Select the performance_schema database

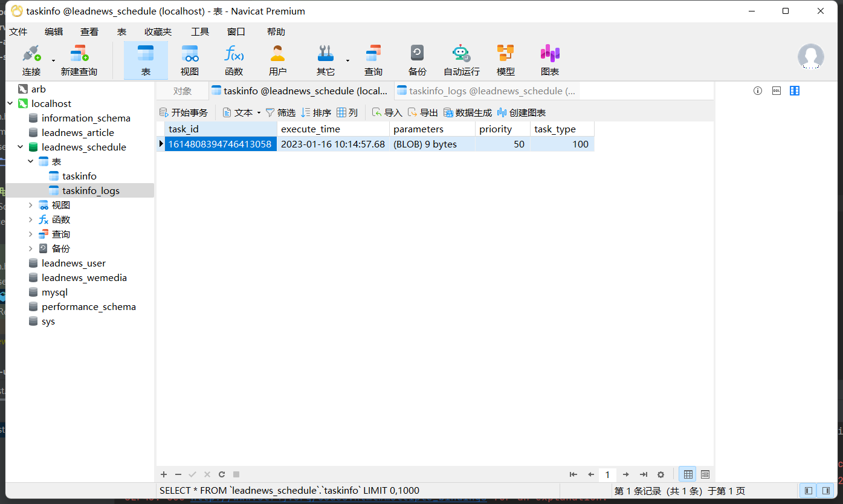click(x=88, y=306)
